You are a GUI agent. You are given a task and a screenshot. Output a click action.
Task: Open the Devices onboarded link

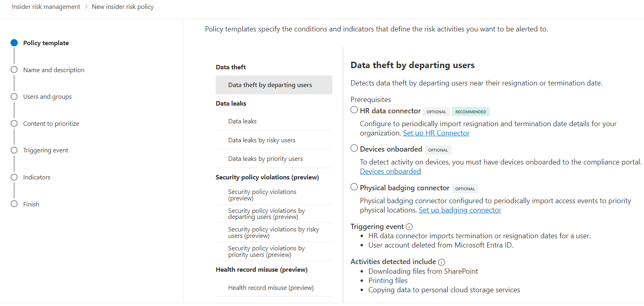click(390, 171)
